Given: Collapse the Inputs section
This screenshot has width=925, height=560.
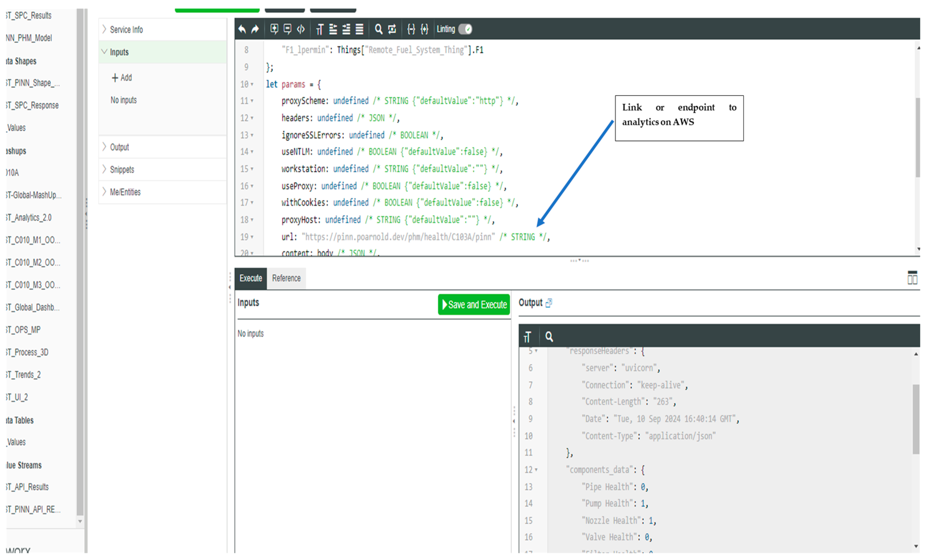Looking at the screenshot, I should pos(162,52).
